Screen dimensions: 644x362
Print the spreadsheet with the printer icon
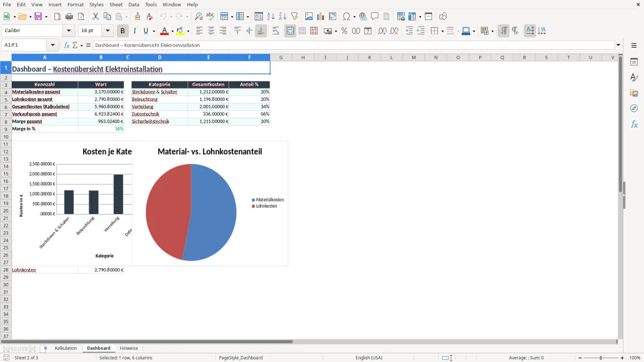tap(69, 17)
